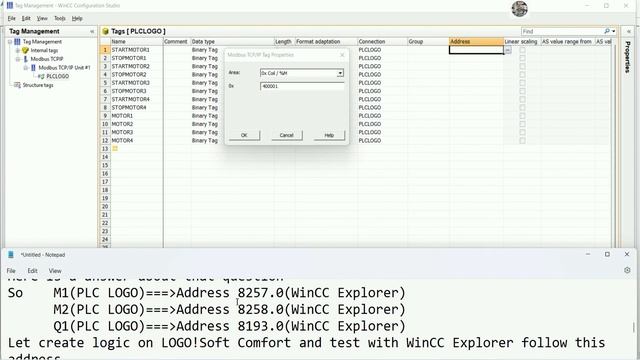Click the Name column header
Image resolution: width=640 pixels, height=360 pixels.
click(x=137, y=42)
